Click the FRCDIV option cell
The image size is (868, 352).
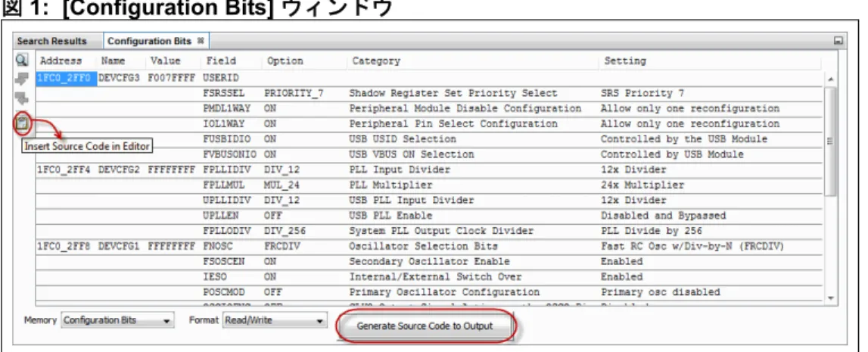click(282, 246)
